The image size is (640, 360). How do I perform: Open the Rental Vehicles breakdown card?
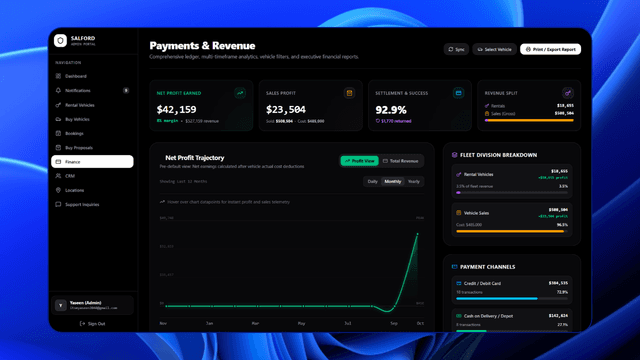point(512,181)
